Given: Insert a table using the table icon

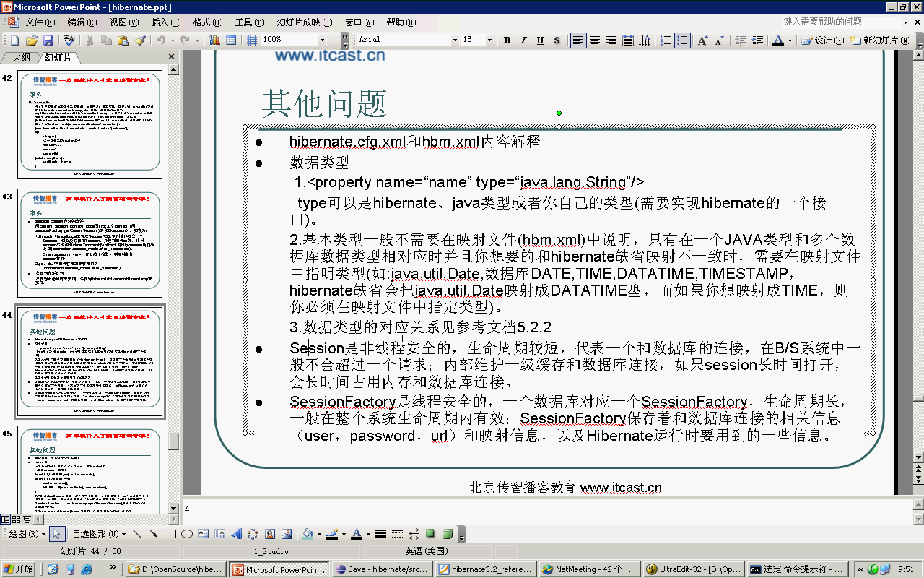Looking at the screenshot, I should 231,40.
